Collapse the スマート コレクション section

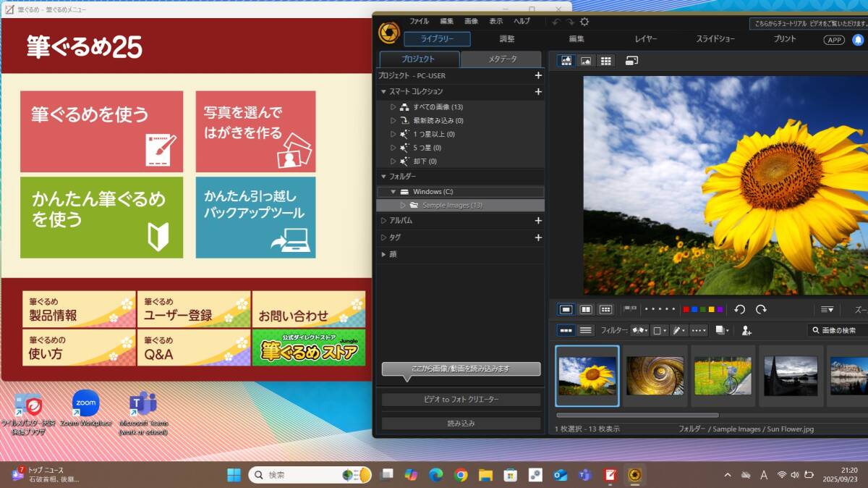[383, 92]
